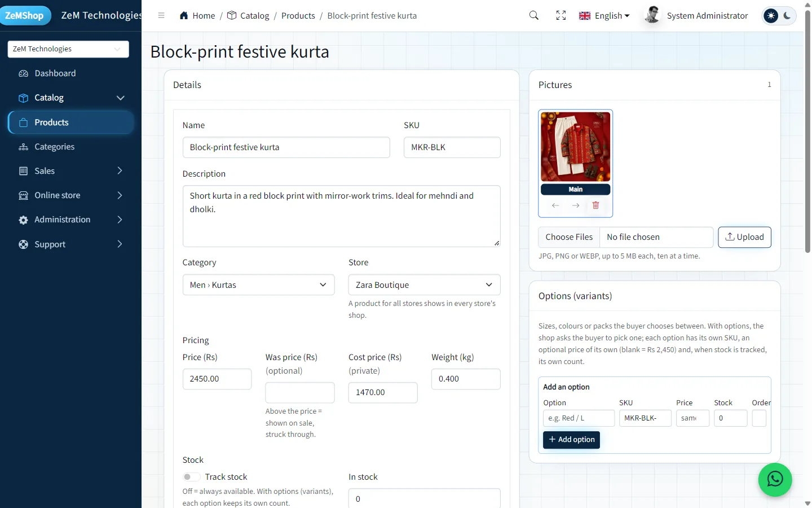Click the Home icon in breadcrumb
The height and width of the screenshot is (508, 812).
184,16
